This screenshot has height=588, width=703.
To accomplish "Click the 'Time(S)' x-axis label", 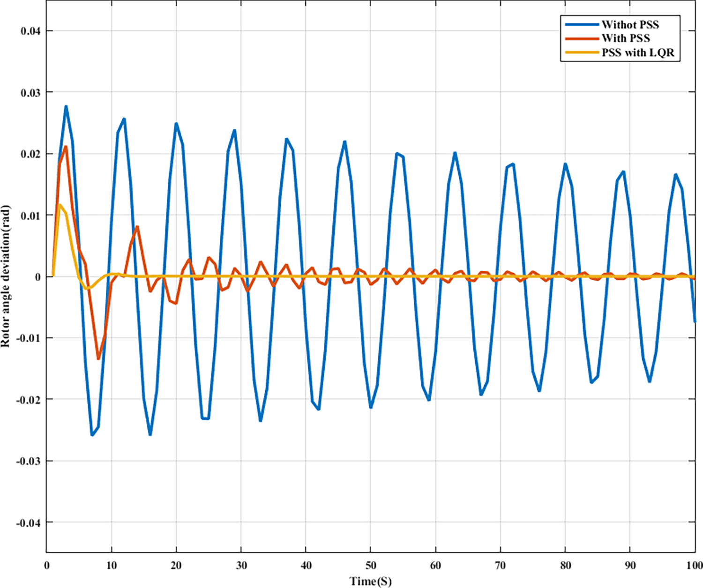I will tap(370, 581).
